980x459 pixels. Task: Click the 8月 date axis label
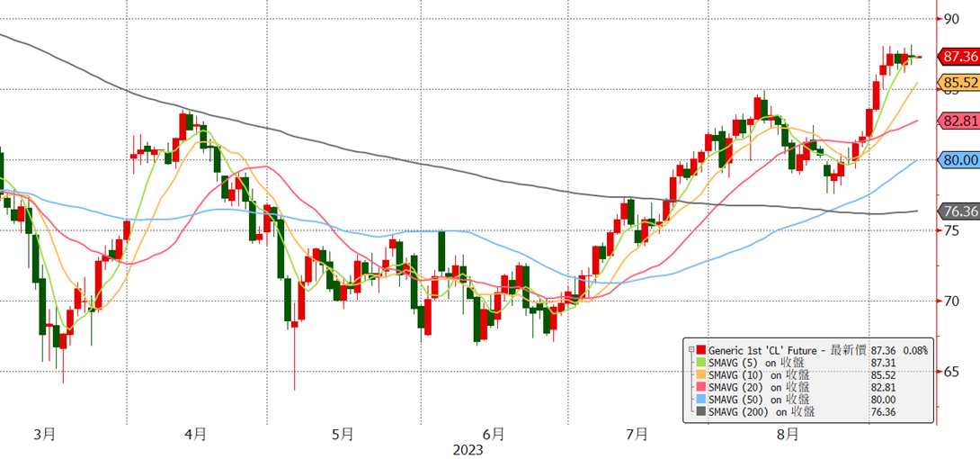(788, 434)
